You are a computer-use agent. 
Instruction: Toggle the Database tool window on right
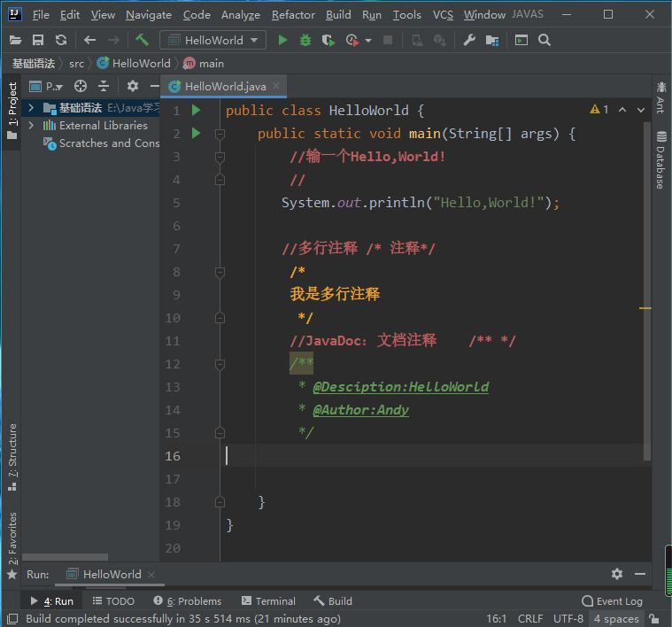click(660, 159)
